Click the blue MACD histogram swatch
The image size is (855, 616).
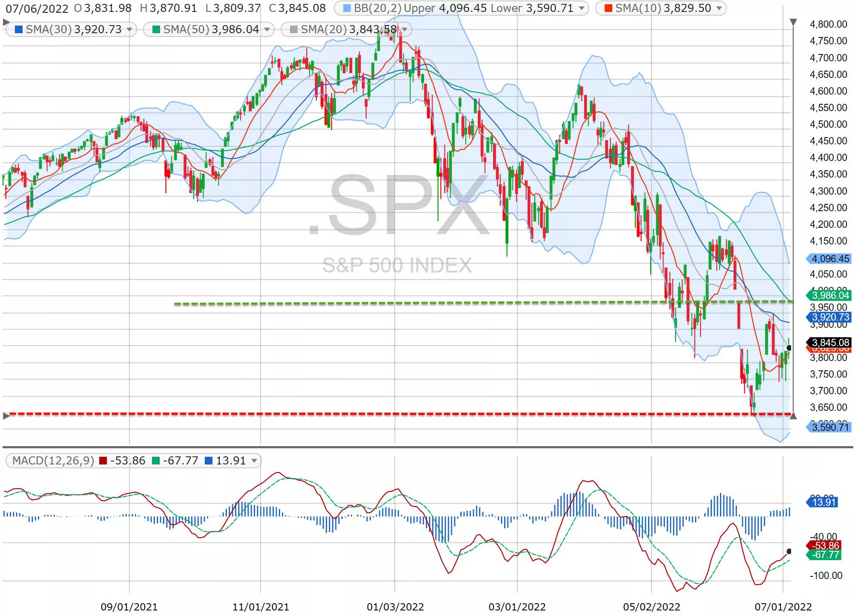pos(209,461)
